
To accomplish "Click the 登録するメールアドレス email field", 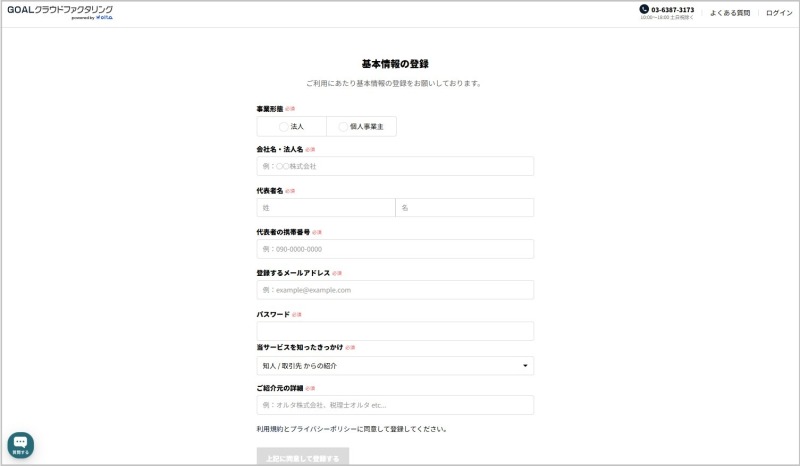I will (x=394, y=290).
